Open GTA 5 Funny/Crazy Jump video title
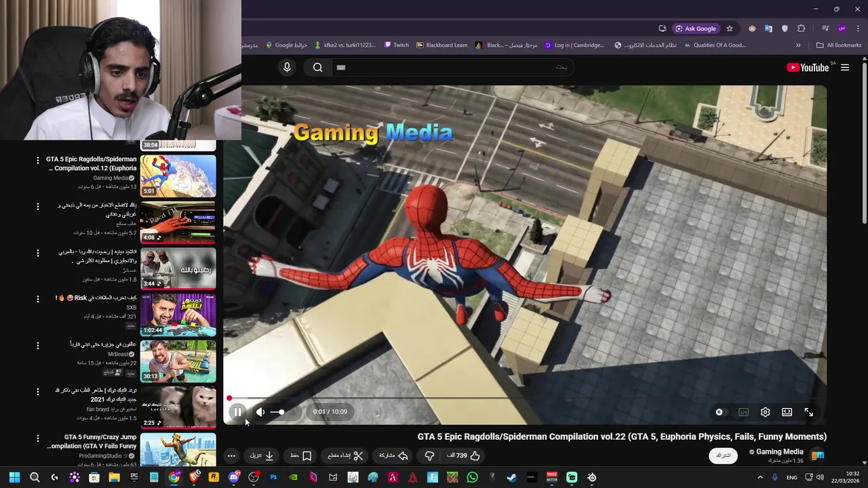The width and height of the screenshot is (868, 488). [92, 441]
